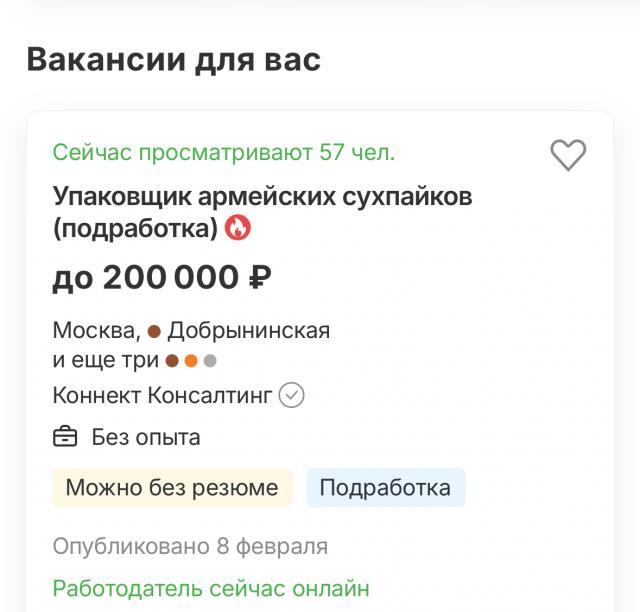
Task: Click the briefcase experience icon
Action: point(65,437)
